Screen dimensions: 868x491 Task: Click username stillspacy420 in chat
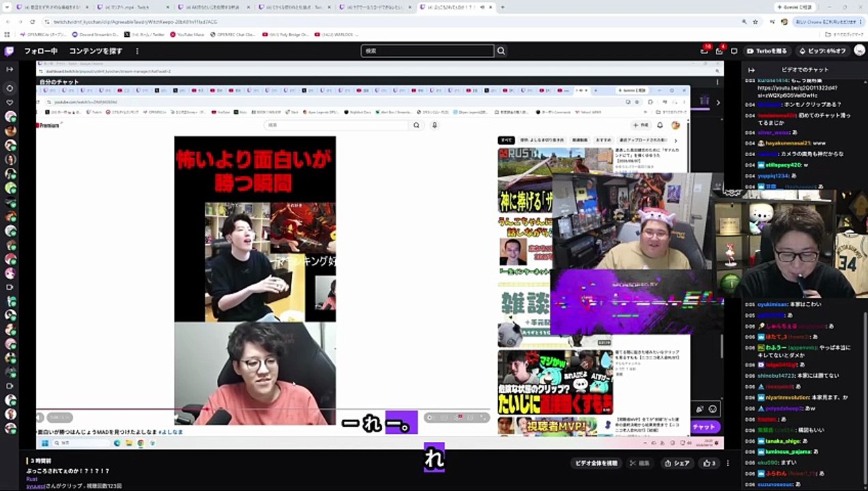[785, 165]
